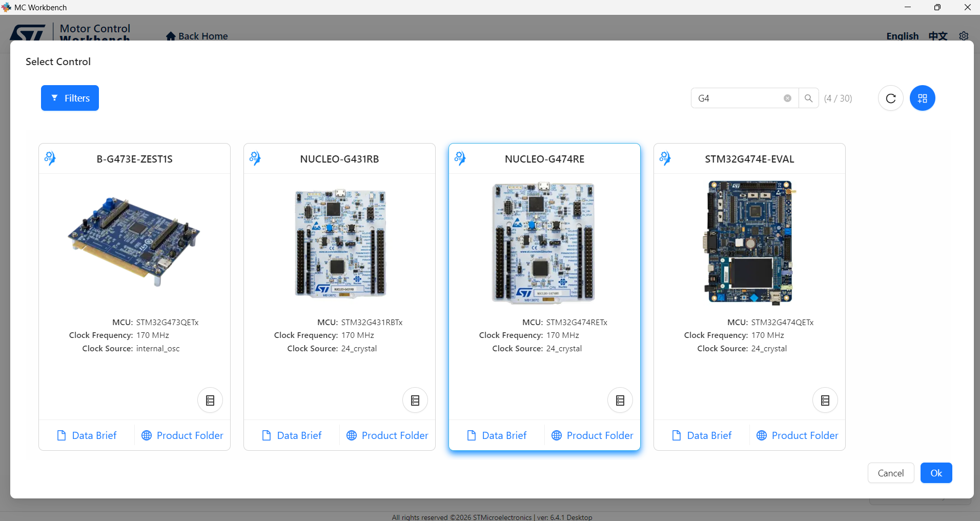The image size is (980, 521).
Task: Click the MCU value STM32G473QETx
Action: coord(168,323)
